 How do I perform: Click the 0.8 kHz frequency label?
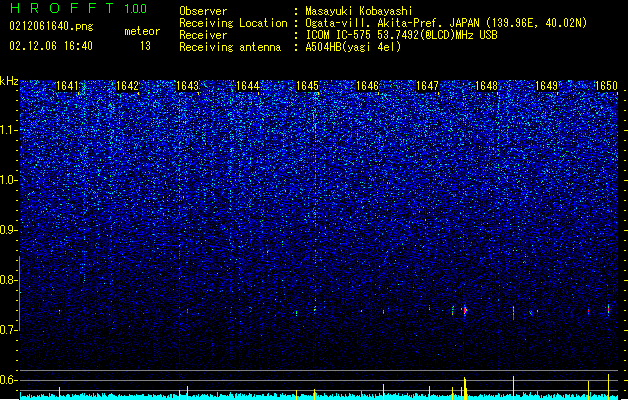pos(8,280)
